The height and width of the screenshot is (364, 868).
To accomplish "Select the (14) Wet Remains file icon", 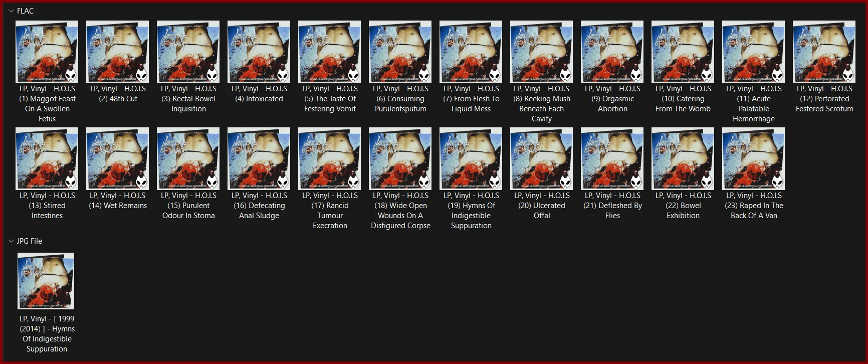I will [118, 158].
